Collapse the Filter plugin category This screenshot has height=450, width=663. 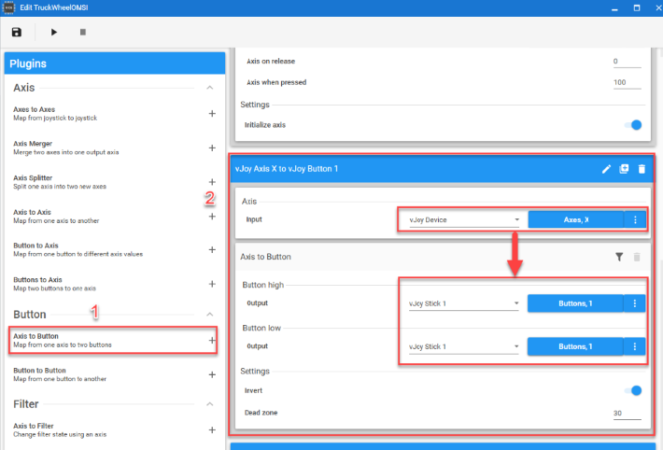coord(210,404)
